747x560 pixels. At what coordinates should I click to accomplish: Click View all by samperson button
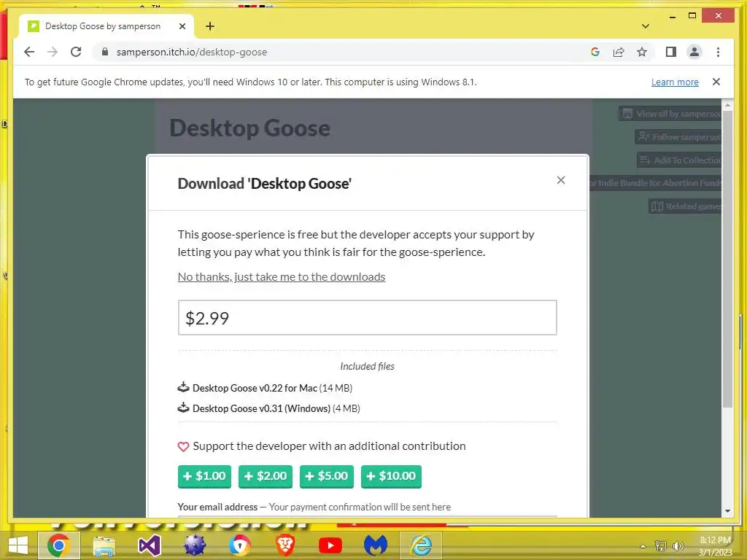670,114
